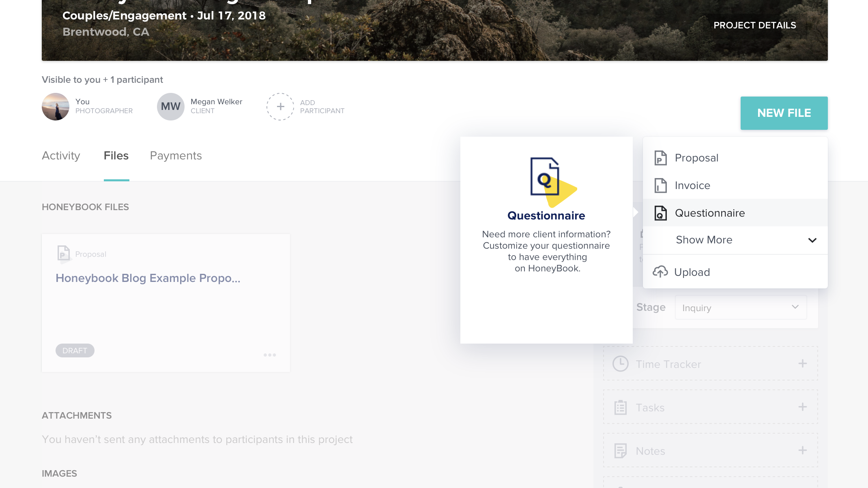
Task: Click the Time Tracker clock icon
Action: pos(621,364)
